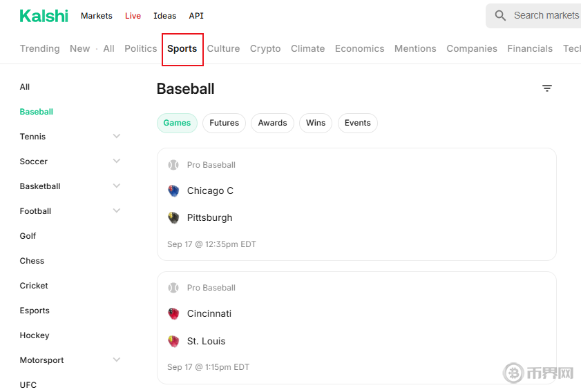Screen dimensions: 581x392
Task: Click the Chicago C team name
Action: click(x=210, y=190)
